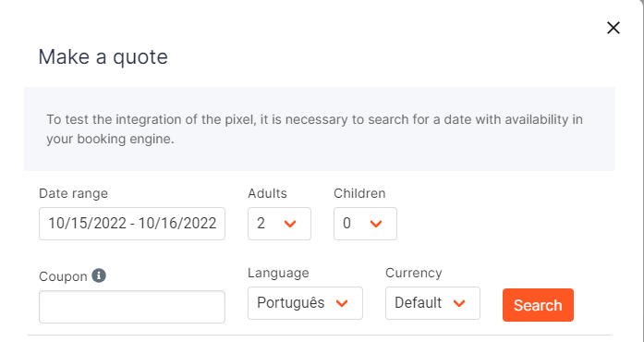This screenshot has width=644, height=342.
Task: Click the Adults label
Action: (x=267, y=193)
